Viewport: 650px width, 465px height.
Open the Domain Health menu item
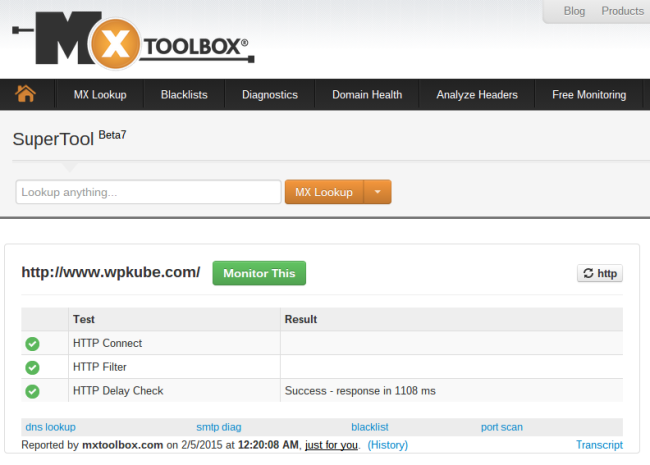click(x=367, y=94)
